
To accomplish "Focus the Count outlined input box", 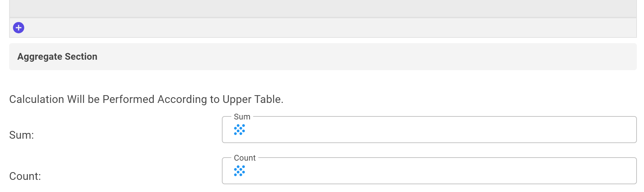I will pos(429,171).
